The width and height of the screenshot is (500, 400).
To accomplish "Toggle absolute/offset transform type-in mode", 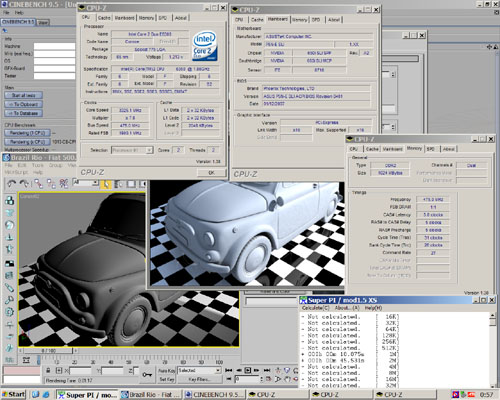I will (59, 371).
